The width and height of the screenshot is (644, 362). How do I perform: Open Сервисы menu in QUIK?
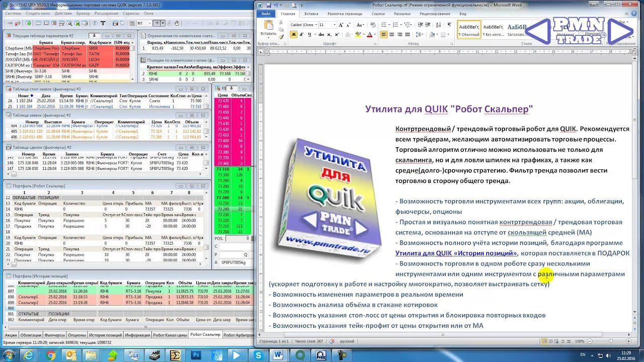click(131, 13)
